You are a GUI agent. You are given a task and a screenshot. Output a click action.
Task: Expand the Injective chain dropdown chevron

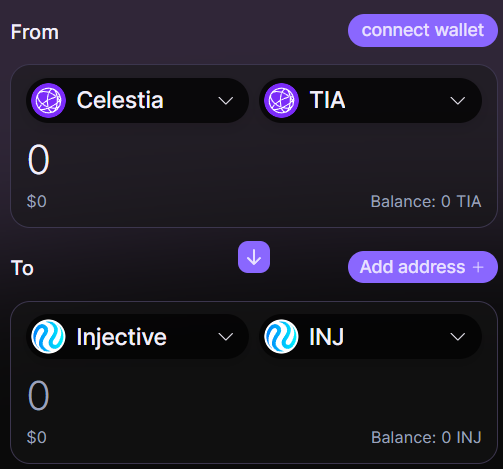tap(226, 337)
